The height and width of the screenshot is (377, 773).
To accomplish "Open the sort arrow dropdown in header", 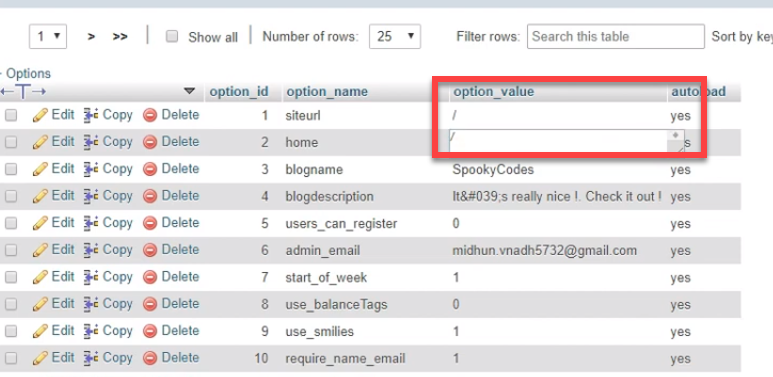I will (189, 91).
